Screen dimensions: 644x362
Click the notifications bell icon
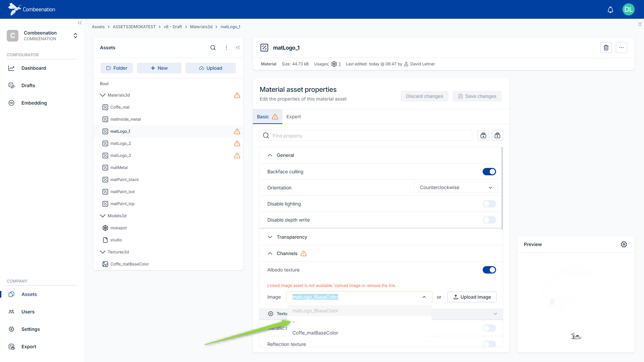(x=610, y=10)
